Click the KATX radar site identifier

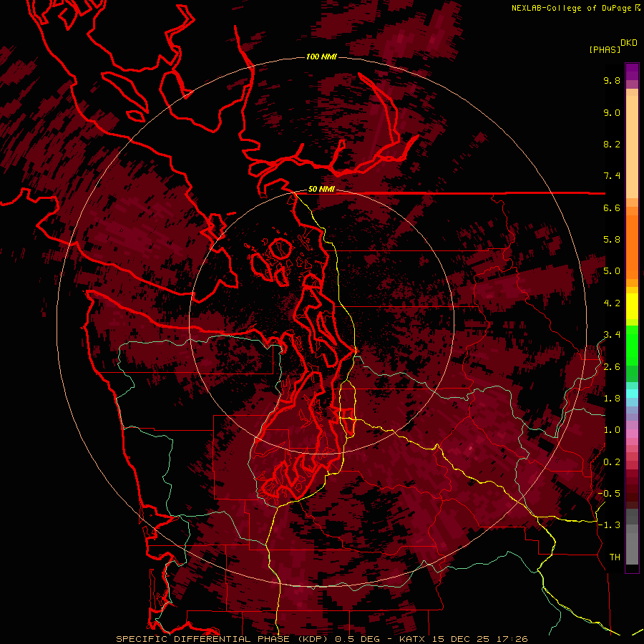tap(412, 639)
